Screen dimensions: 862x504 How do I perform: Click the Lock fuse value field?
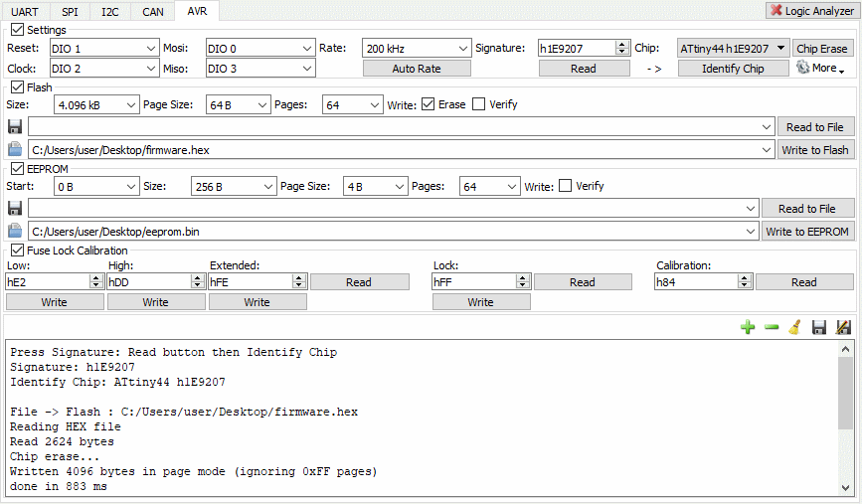click(x=473, y=282)
